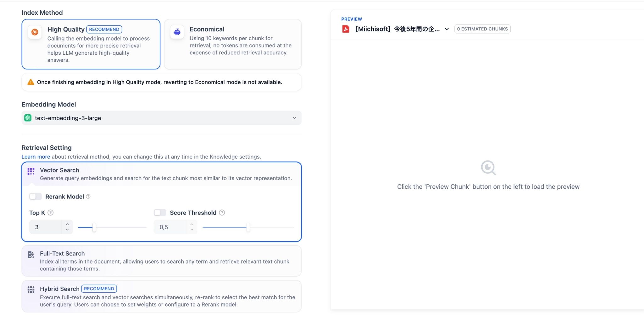Click the PDF icon next to the Miichisoft document

[346, 29]
